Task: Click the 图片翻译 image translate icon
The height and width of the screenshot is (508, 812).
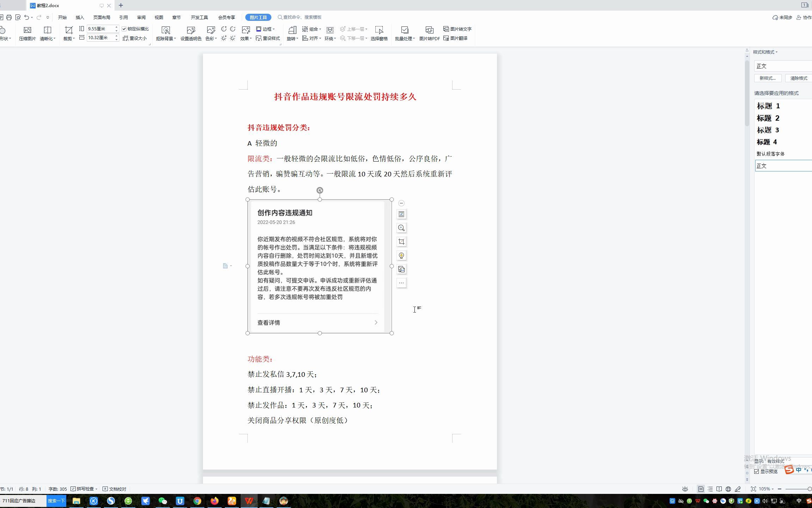Action: (x=455, y=38)
